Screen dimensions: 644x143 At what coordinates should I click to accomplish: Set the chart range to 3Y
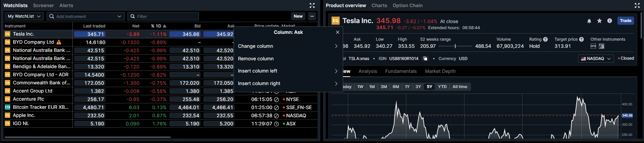pos(418,87)
